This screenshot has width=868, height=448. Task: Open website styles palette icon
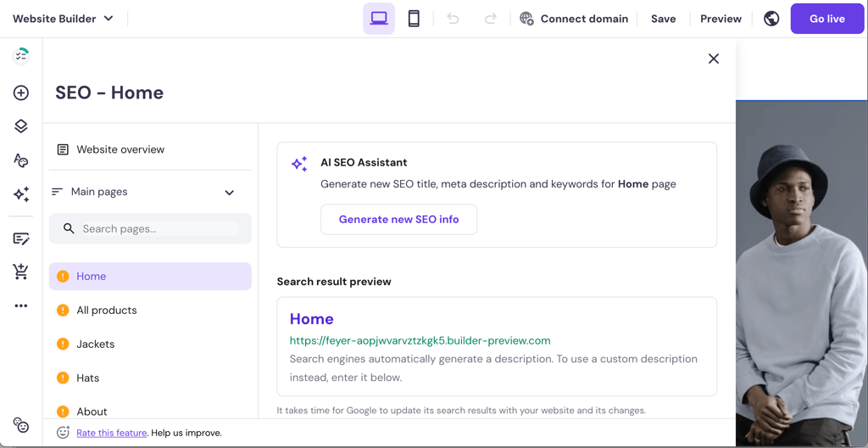(x=21, y=160)
